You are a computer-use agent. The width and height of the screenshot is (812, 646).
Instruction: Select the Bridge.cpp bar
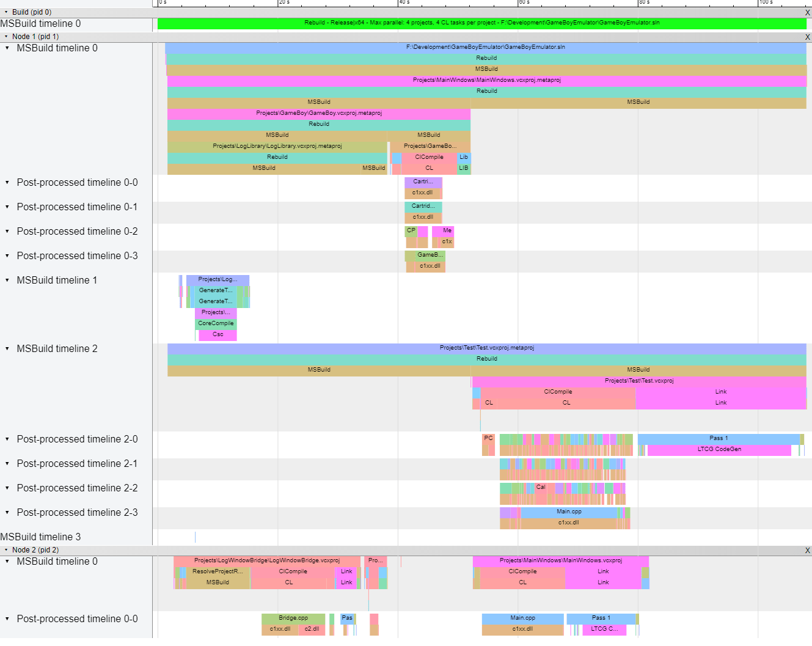pyautogui.click(x=293, y=618)
